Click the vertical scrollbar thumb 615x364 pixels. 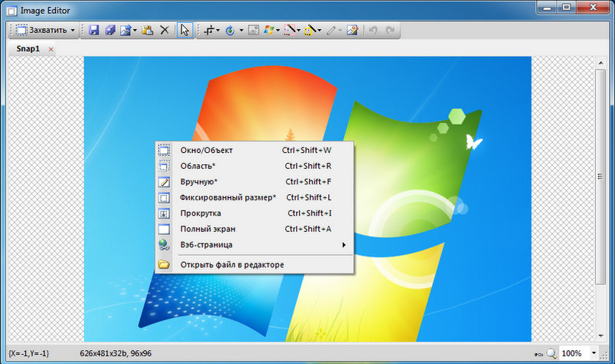(x=600, y=177)
